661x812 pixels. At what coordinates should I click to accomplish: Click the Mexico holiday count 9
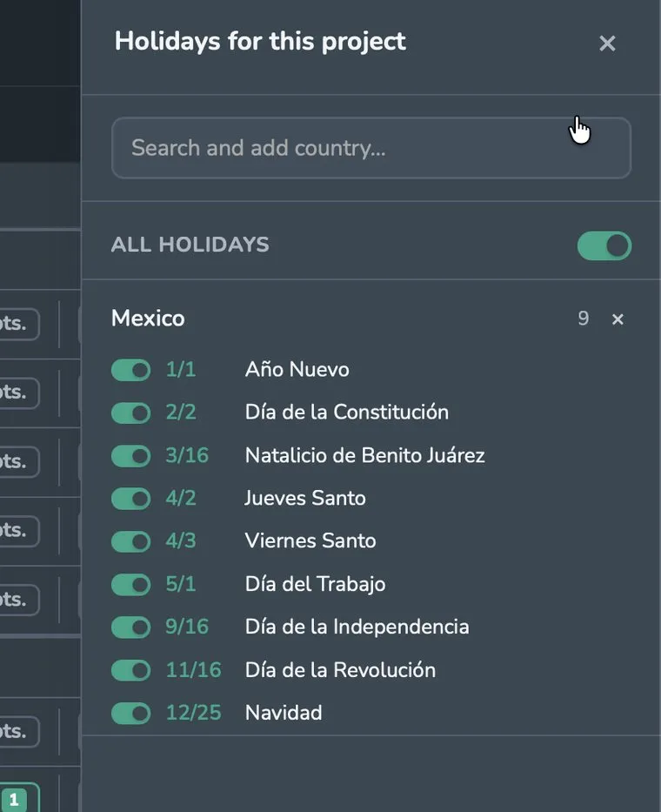(x=584, y=319)
